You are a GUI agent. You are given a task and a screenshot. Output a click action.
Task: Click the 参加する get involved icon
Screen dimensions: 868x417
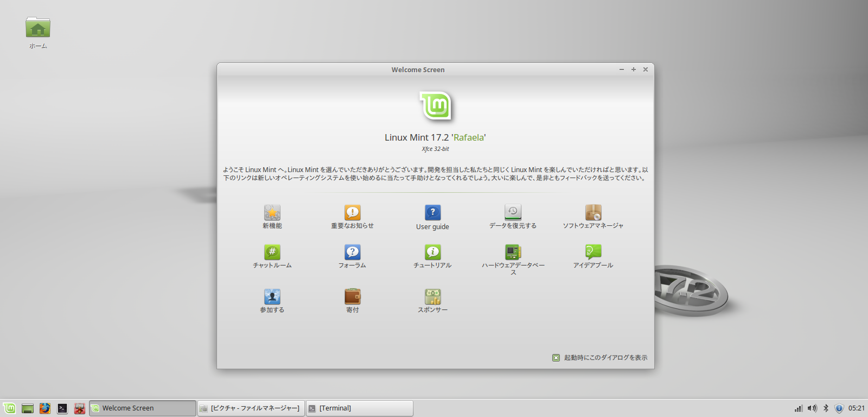272,296
